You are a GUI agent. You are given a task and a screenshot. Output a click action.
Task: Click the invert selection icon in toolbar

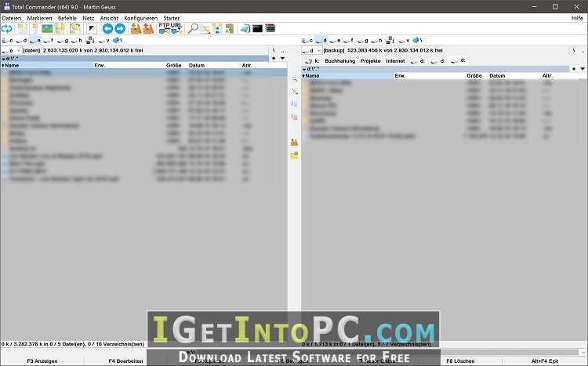pos(92,28)
